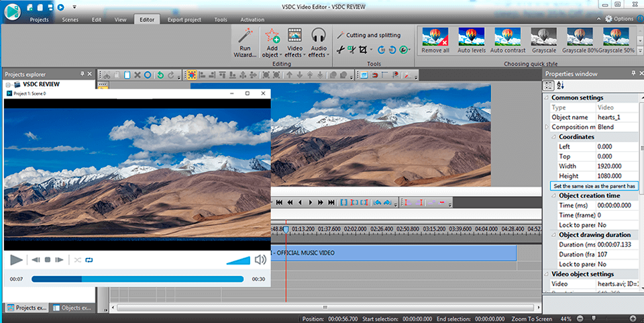Open the Options menu
Image resolution: width=644 pixels, height=323 pixels.
click(x=619, y=19)
